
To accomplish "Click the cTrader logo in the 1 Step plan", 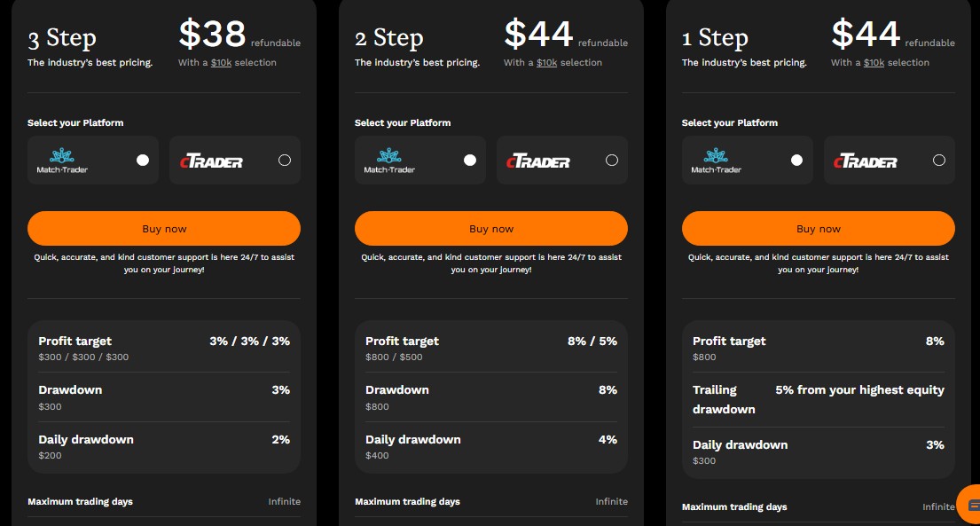I will 867,161.
